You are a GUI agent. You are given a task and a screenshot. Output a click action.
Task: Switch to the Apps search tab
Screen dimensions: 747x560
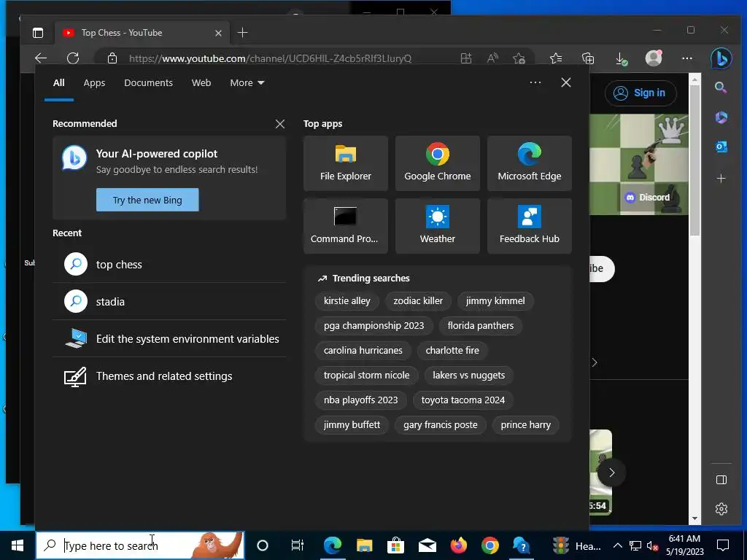coord(94,83)
